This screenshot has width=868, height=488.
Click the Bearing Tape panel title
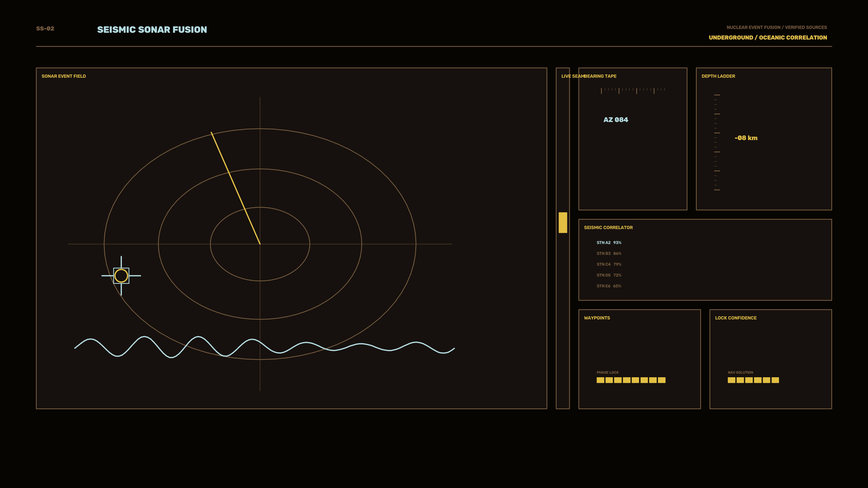coord(600,76)
